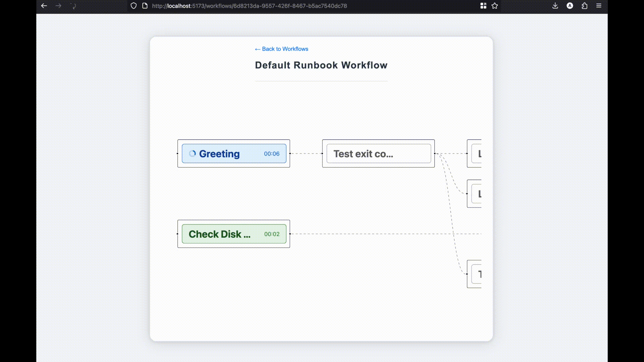Click the Greeting timer 00:06
Screen dimensions: 644x362
point(272,154)
